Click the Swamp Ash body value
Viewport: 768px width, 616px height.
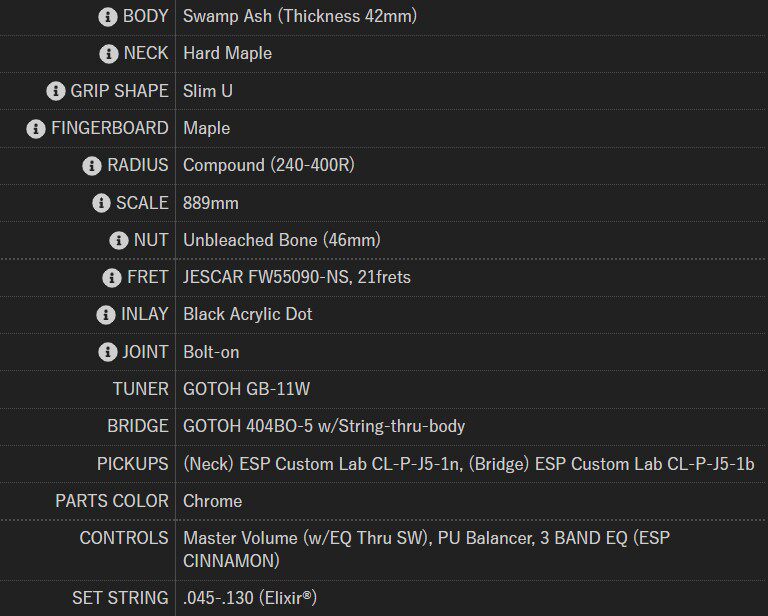tap(300, 17)
